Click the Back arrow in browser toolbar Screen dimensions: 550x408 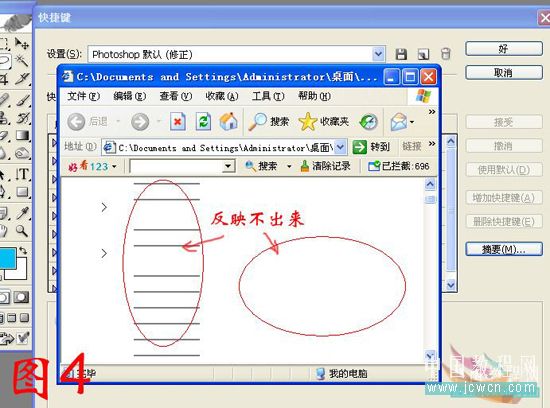click(x=76, y=122)
